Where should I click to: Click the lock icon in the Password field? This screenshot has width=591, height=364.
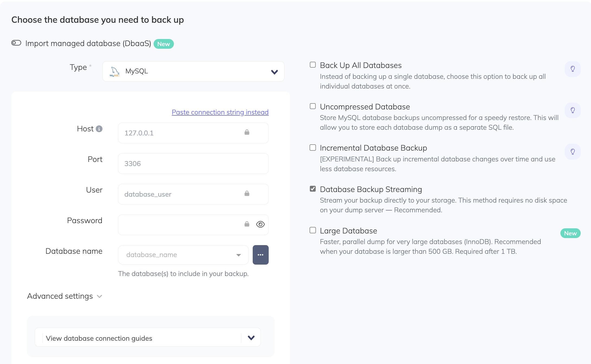tap(247, 224)
